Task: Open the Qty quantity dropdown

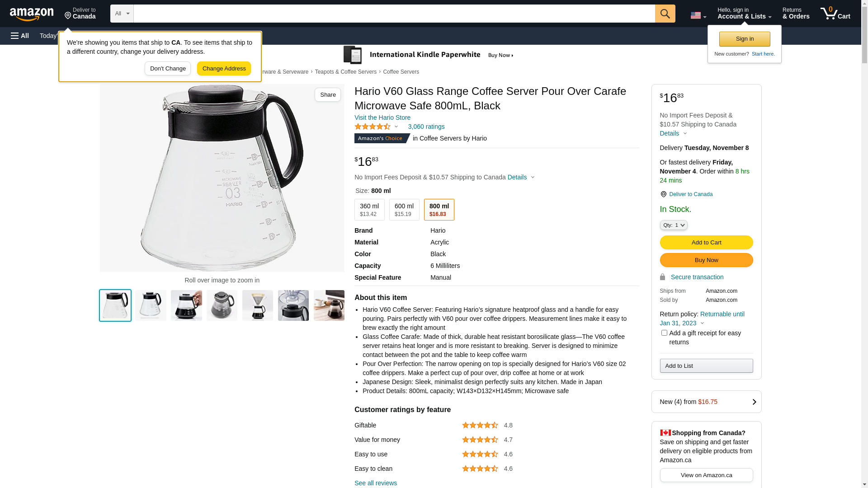Action: [x=673, y=225]
